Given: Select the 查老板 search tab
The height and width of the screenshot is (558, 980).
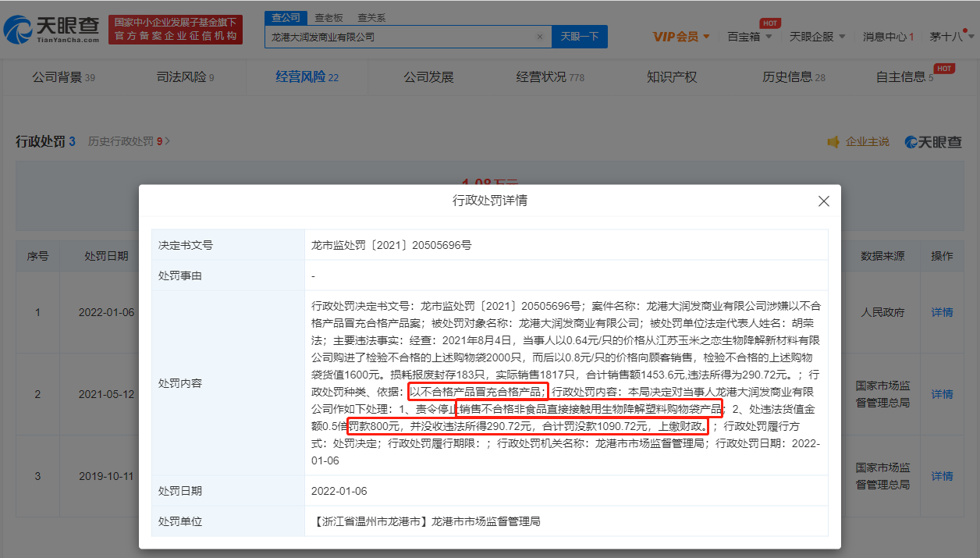Looking at the screenshot, I should 328,17.
